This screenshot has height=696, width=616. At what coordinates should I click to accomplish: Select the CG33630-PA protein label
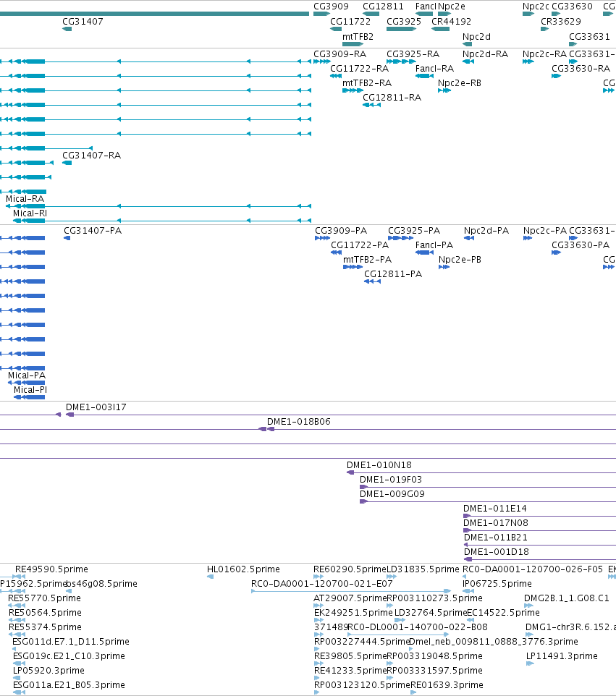[581, 245]
